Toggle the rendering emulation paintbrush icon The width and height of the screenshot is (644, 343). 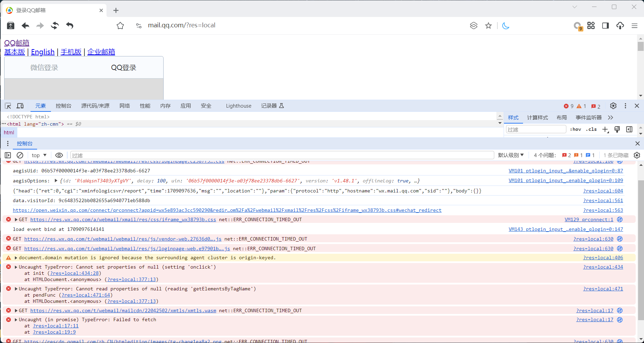tap(617, 129)
